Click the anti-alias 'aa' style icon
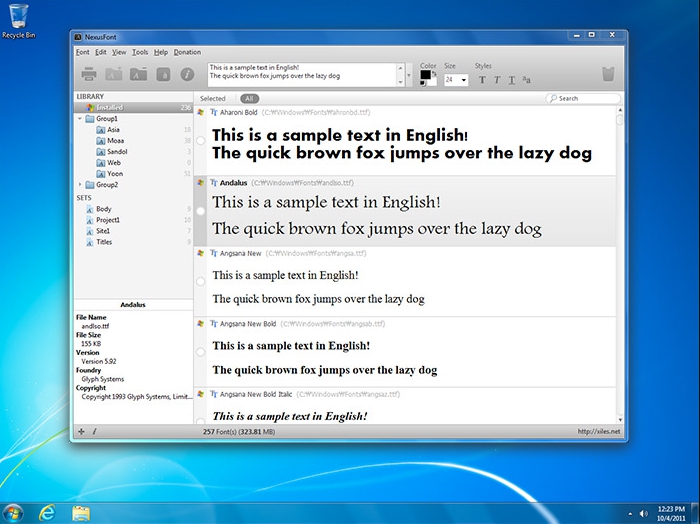Image resolution: width=700 pixels, height=524 pixels. coord(527,79)
